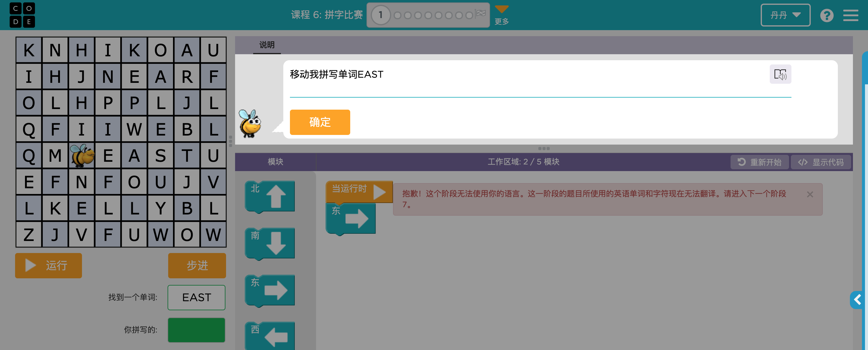Go to the second level bubble

[398, 15]
